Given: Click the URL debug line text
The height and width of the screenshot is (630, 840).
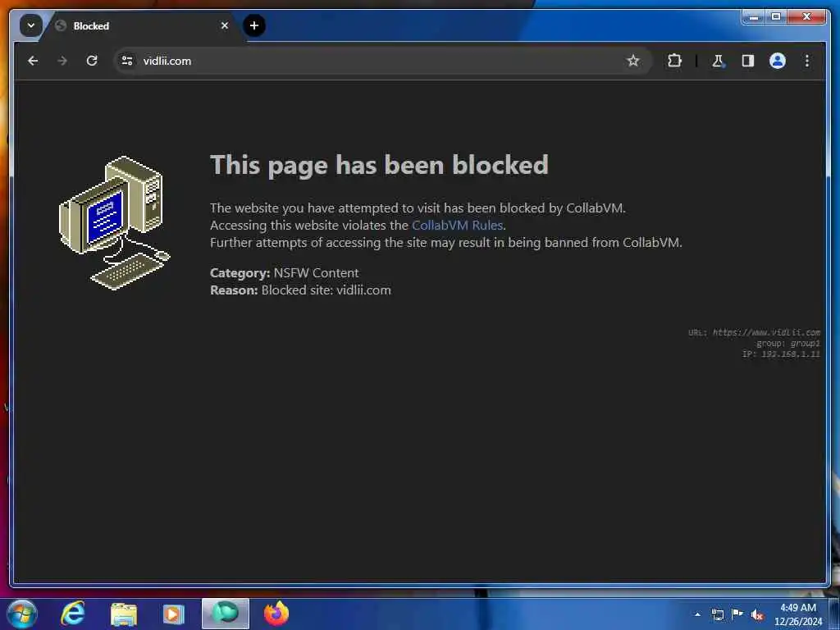Looking at the screenshot, I should (755, 333).
